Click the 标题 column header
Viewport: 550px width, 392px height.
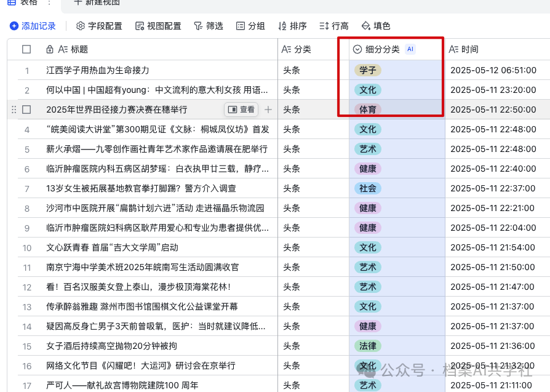point(79,49)
